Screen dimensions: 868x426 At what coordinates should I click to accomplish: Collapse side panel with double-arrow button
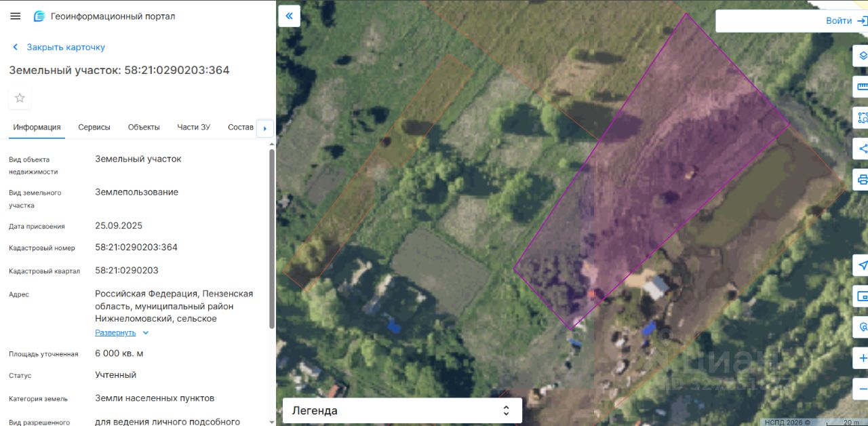(x=289, y=16)
